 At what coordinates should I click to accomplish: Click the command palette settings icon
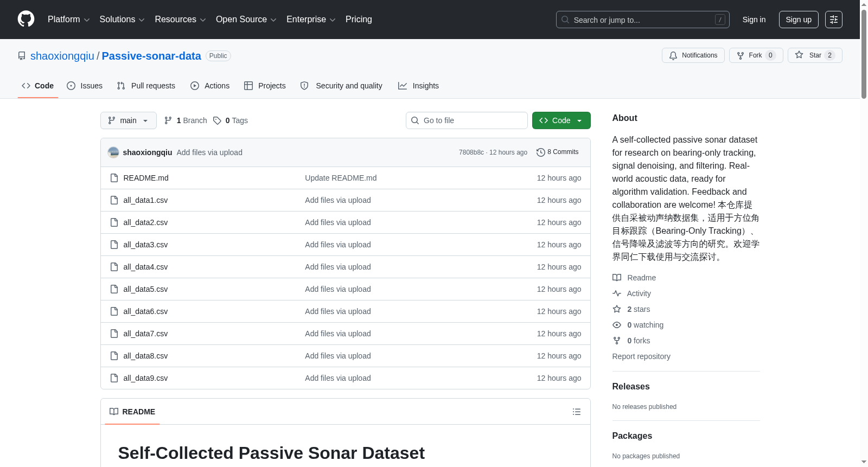coord(834,20)
